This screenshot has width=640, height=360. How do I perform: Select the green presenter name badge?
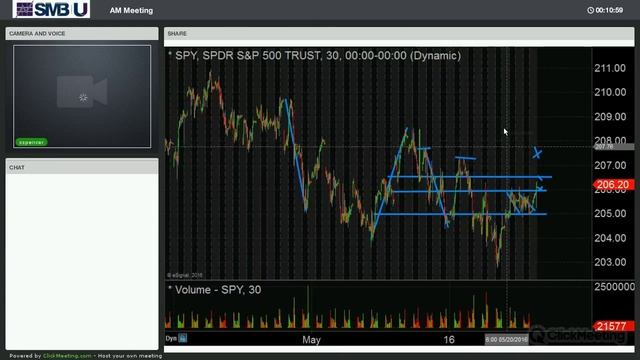click(31, 142)
